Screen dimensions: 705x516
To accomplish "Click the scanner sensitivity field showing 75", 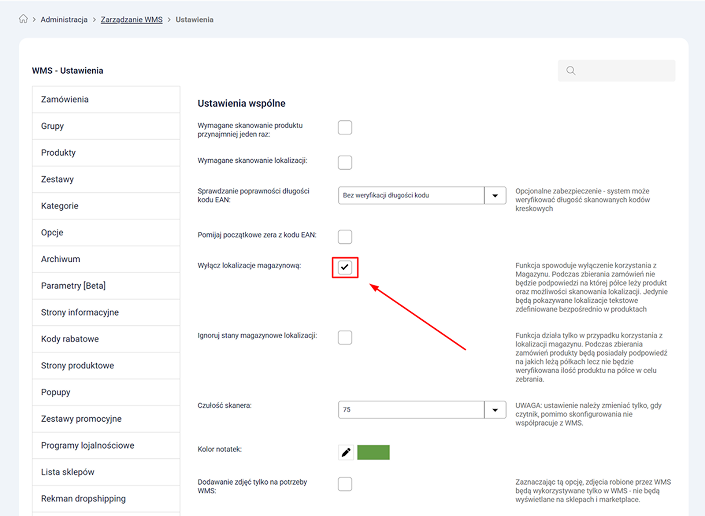I will [410, 409].
